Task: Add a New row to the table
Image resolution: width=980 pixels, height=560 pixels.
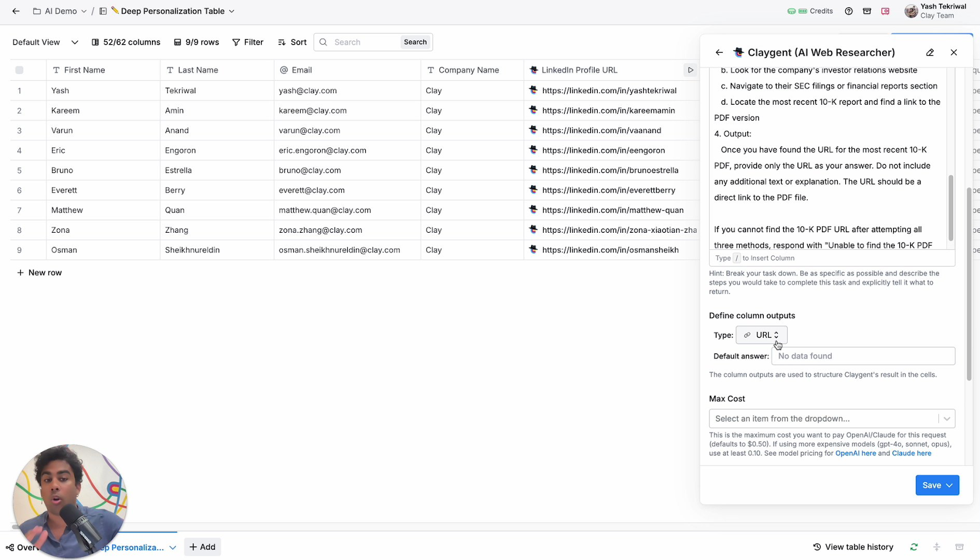Action: click(x=39, y=273)
